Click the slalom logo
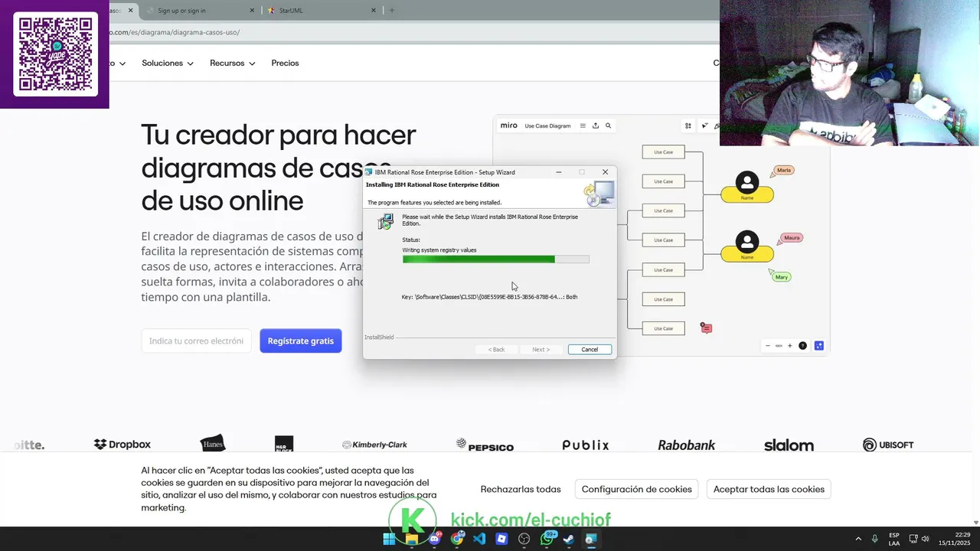 coord(789,445)
